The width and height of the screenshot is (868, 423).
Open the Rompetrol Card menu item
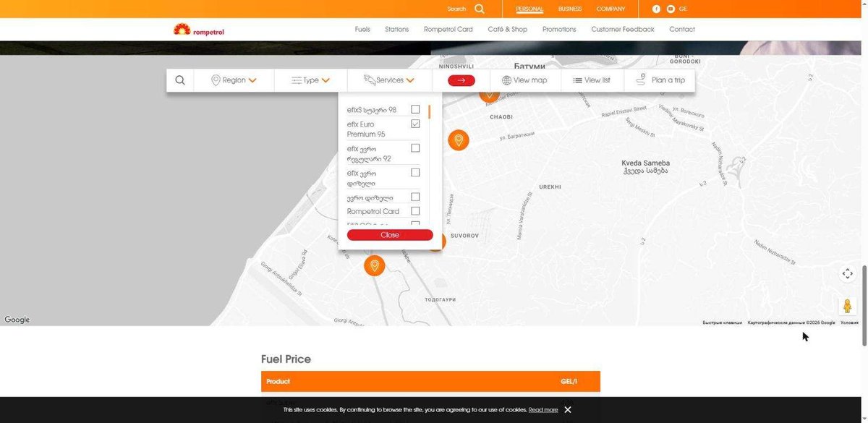point(448,30)
